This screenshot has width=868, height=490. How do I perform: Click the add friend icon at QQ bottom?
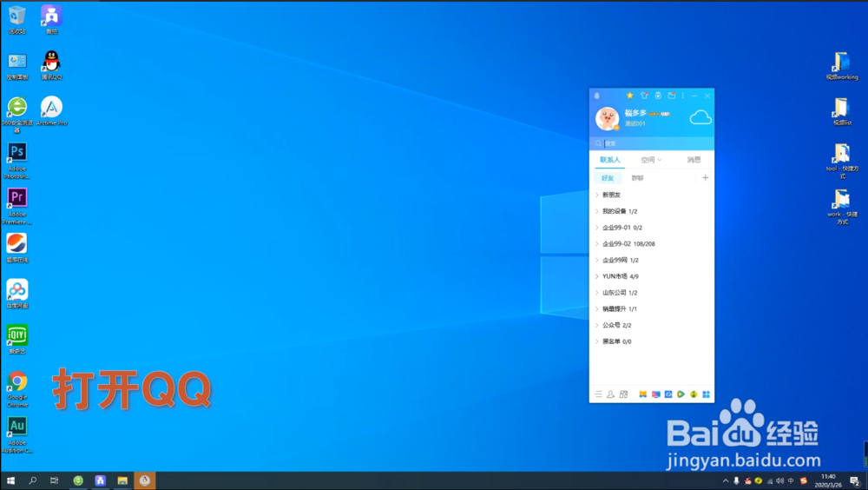coord(610,394)
